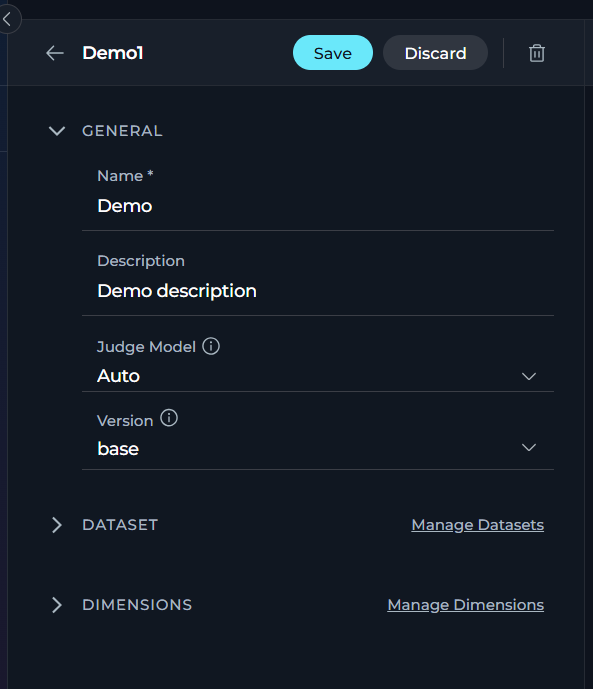Click the GENERAL section heading
The width and height of the screenshot is (593, 689).
(122, 131)
